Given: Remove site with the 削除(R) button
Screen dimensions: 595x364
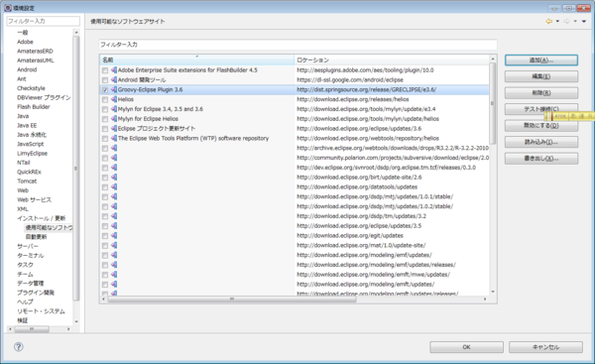Looking at the screenshot, I should (x=541, y=92).
